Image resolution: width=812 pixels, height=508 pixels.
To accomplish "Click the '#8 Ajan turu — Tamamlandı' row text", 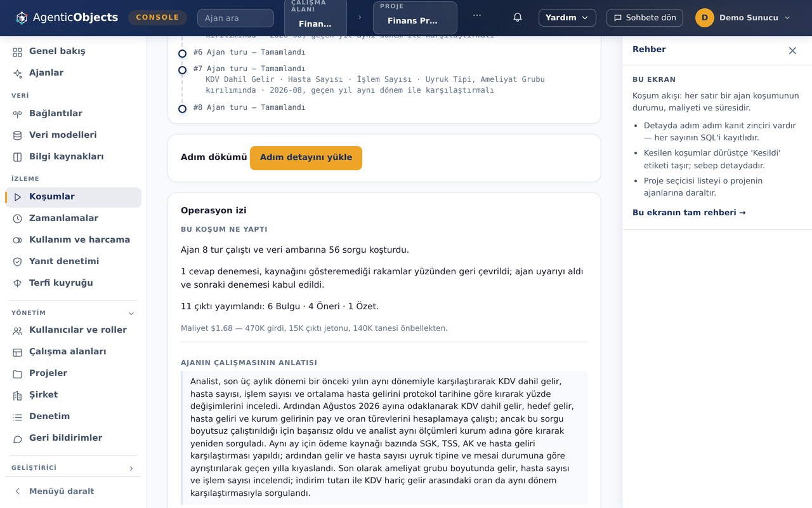I will coord(249,107).
